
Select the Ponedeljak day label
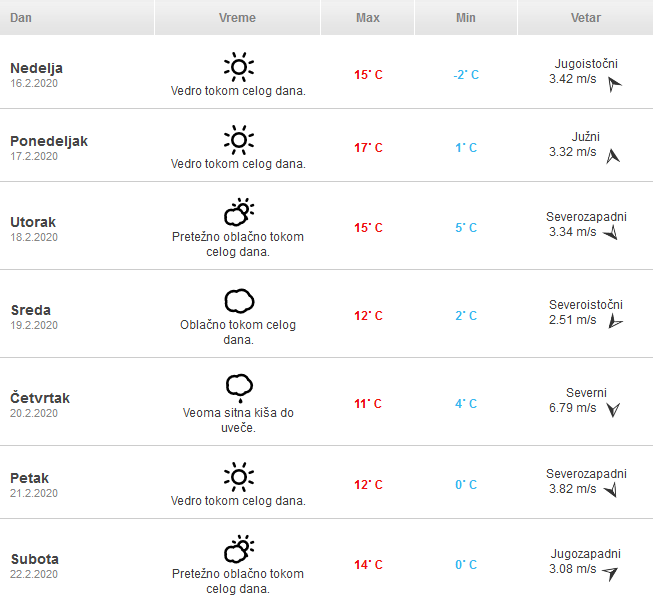pyautogui.click(x=49, y=141)
